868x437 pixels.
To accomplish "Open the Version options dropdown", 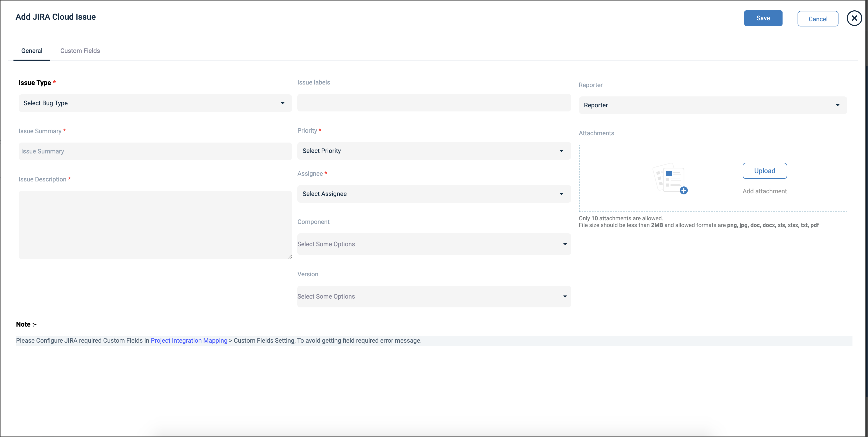I will (434, 297).
